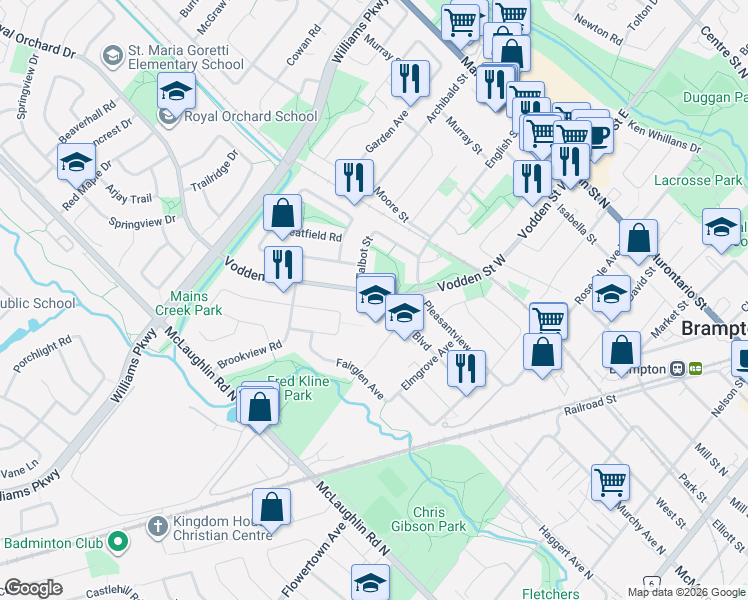Screen dimensions: 748x600
Task: Click the school marker near Lacrosse Park
Action: pos(721,230)
